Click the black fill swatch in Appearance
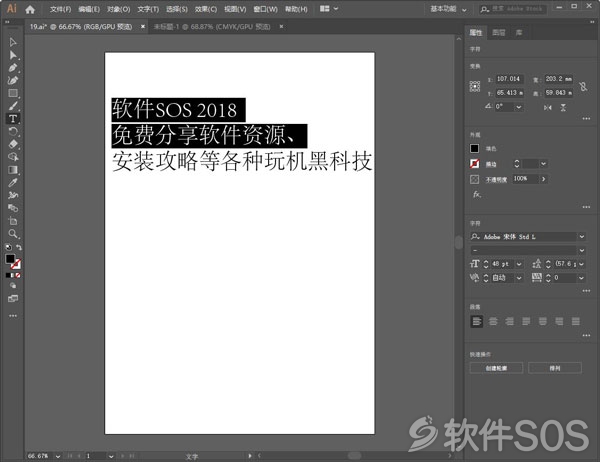Viewport: 600px width, 462px height. pos(474,149)
